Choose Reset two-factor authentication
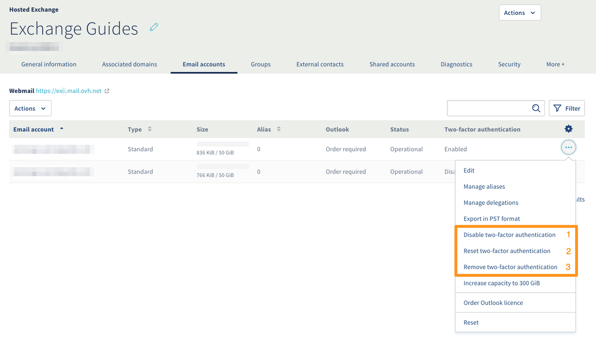The width and height of the screenshot is (596, 364). click(507, 251)
